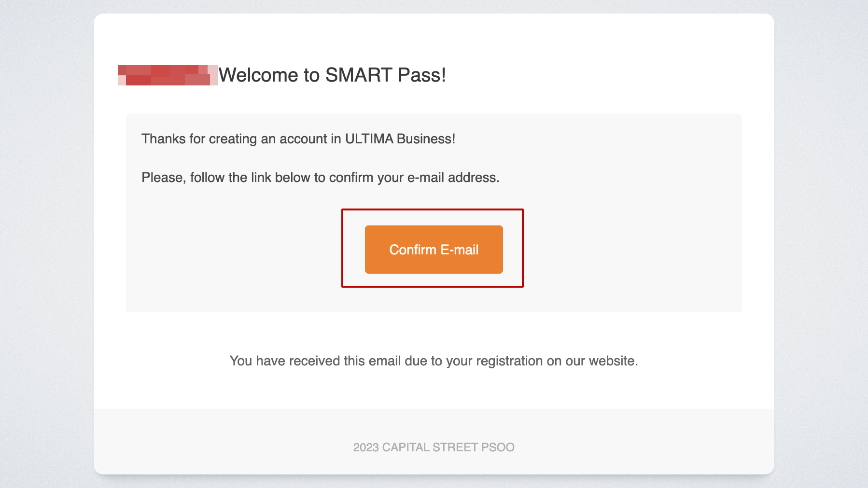The width and height of the screenshot is (868, 488).
Task: Click the word "Thanks" in the message
Action: click(163, 139)
